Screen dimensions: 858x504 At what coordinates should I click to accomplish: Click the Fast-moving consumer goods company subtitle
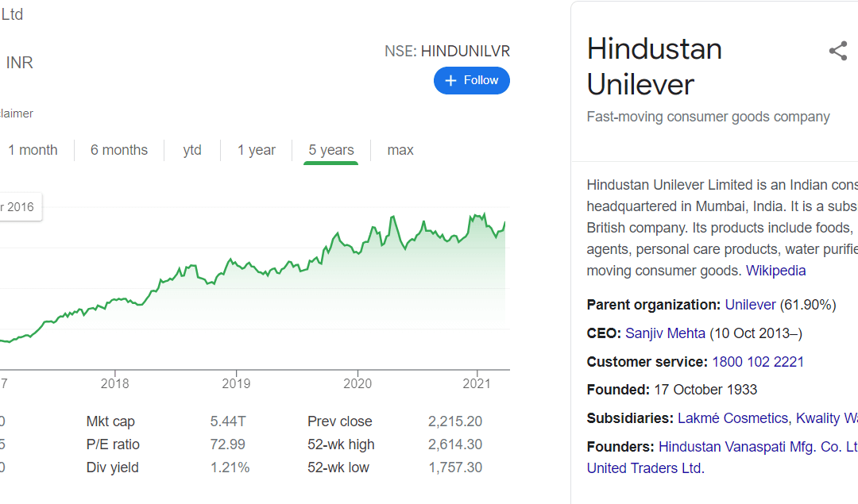click(x=708, y=117)
